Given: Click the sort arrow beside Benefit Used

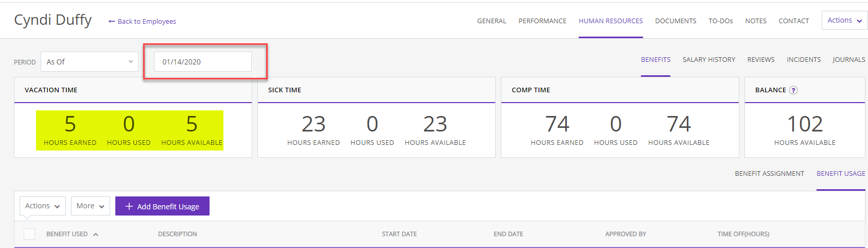Looking at the screenshot, I should pos(96,234).
